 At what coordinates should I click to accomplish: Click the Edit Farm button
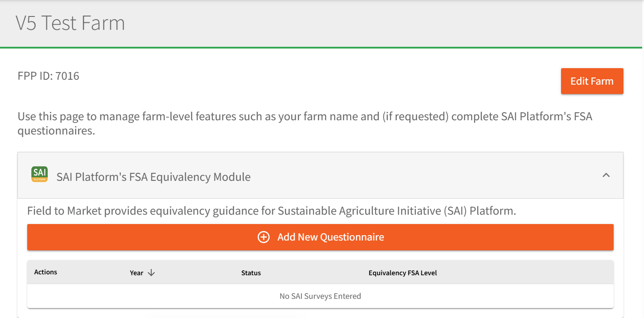592,81
